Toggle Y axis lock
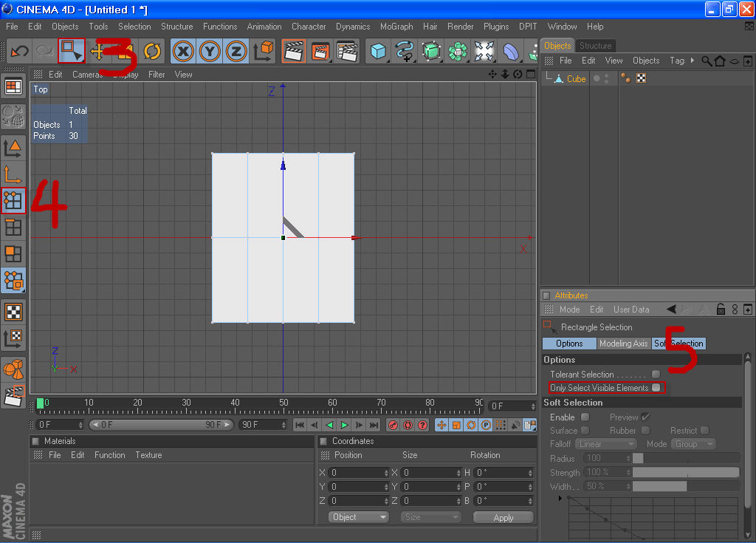The width and height of the screenshot is (756, 543). tap(210, 51)
